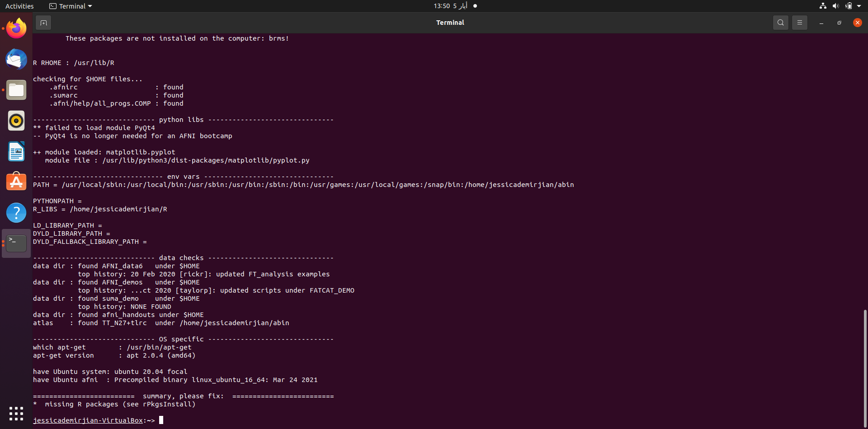The width and height of the screenshot is (868, 429).
Task: Open Firefox from the dock
Action: point(16,28)
